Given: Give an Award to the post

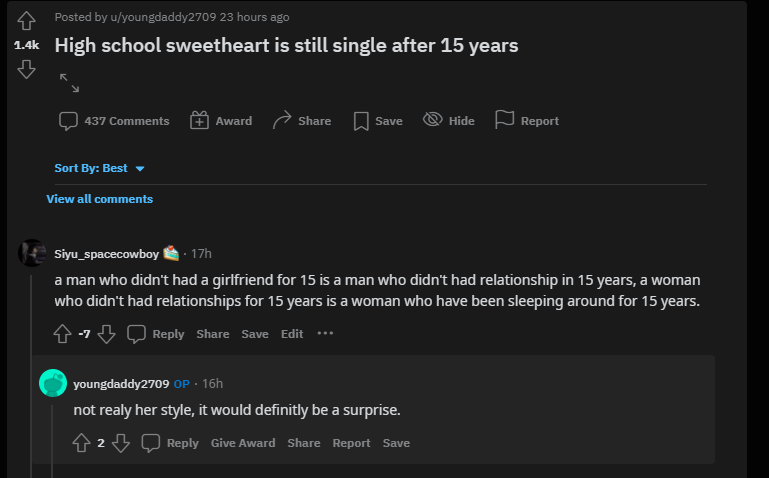Looking at the screenshot, I should (x=221, y=121).
